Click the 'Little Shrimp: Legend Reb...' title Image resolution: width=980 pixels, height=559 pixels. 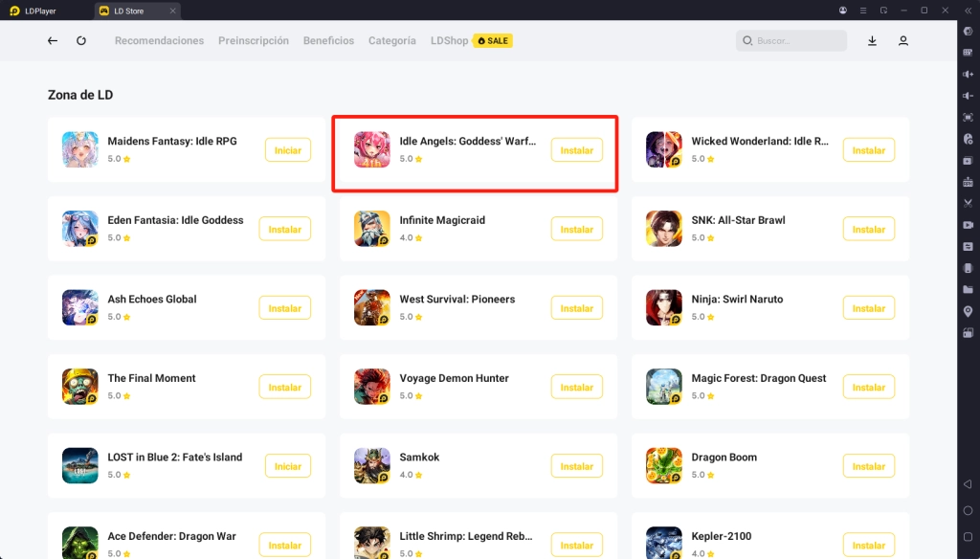click(466, 536)
